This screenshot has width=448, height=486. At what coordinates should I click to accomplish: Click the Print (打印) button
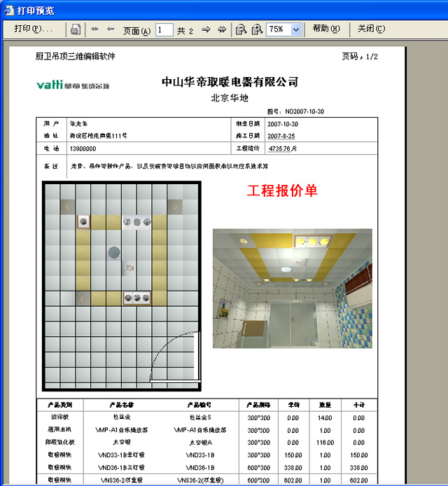(x=34, y=29)
